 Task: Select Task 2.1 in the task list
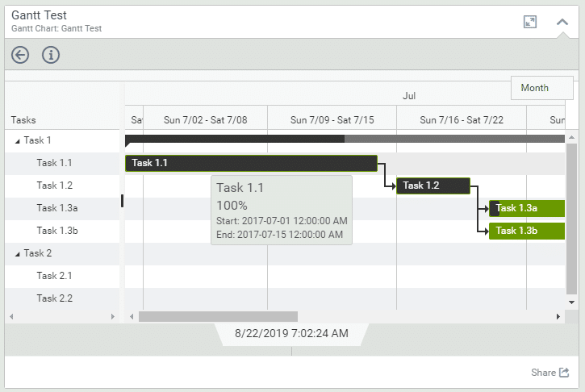tap(54, 276)
